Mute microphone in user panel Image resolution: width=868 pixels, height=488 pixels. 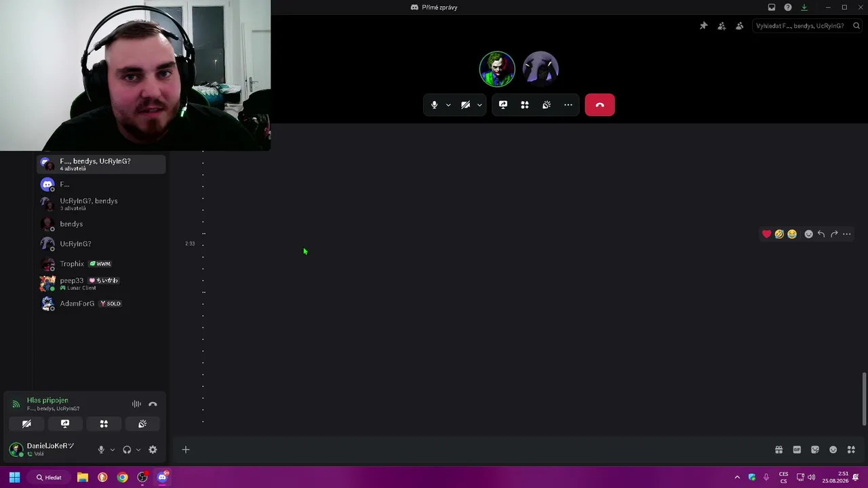101,449
